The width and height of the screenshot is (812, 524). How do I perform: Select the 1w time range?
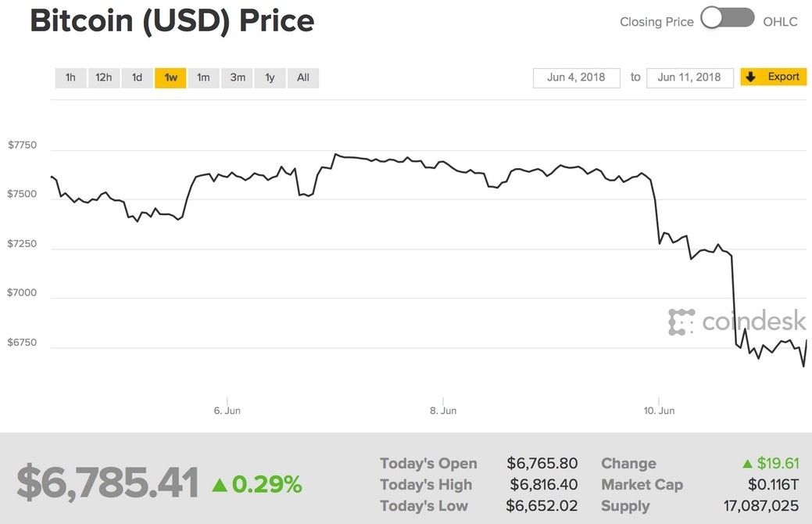click(170, 77)
